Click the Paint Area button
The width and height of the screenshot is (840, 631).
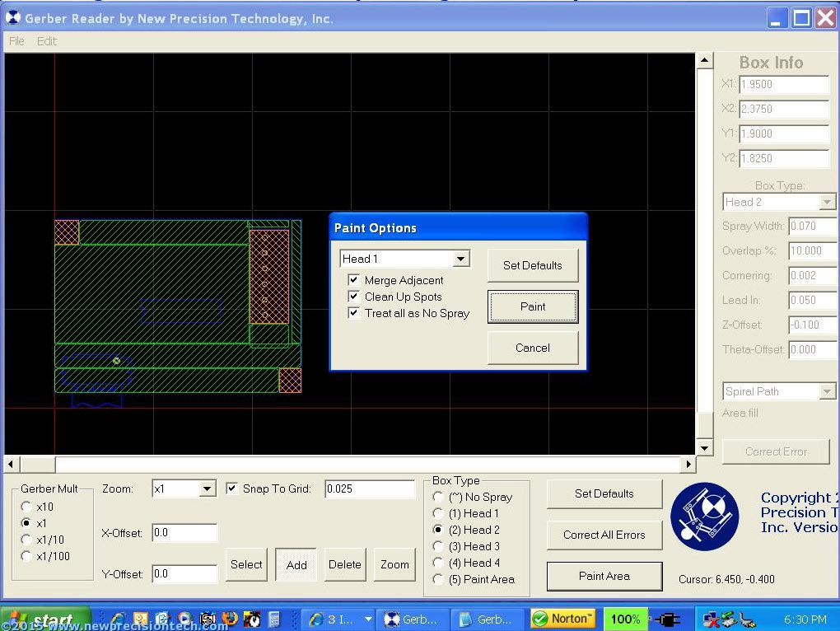coord(604,576)
